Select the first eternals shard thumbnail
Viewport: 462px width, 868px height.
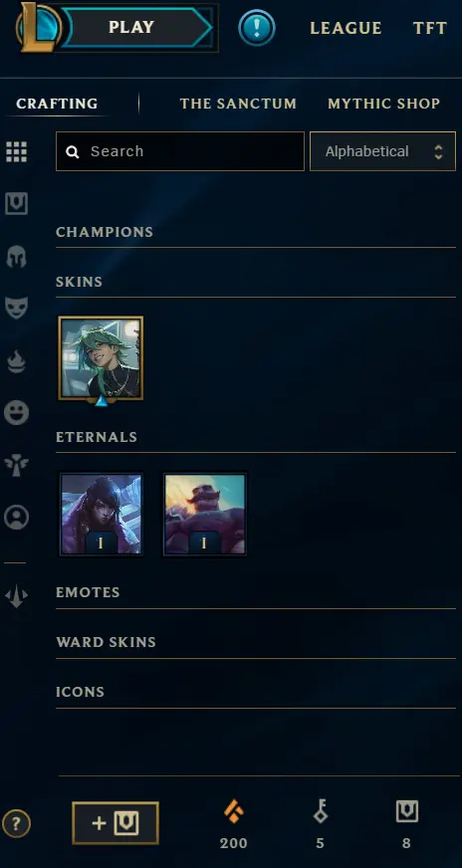101,514
